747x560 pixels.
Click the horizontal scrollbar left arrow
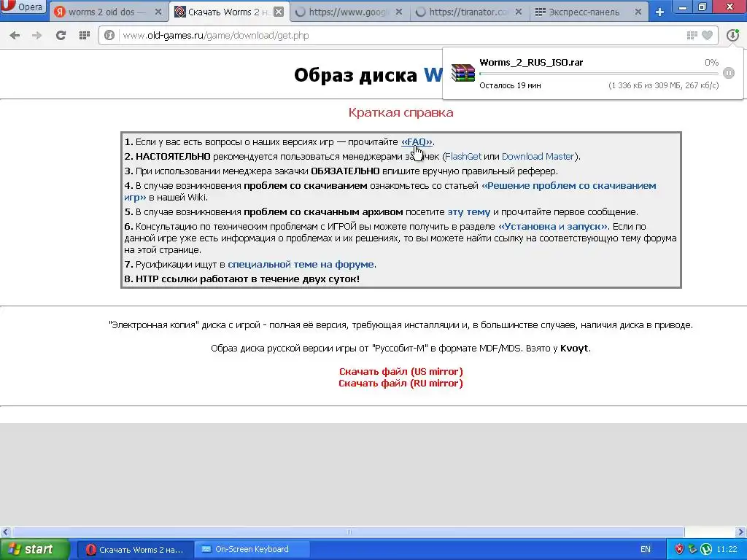pyautogui.click(x=5, y=532)
